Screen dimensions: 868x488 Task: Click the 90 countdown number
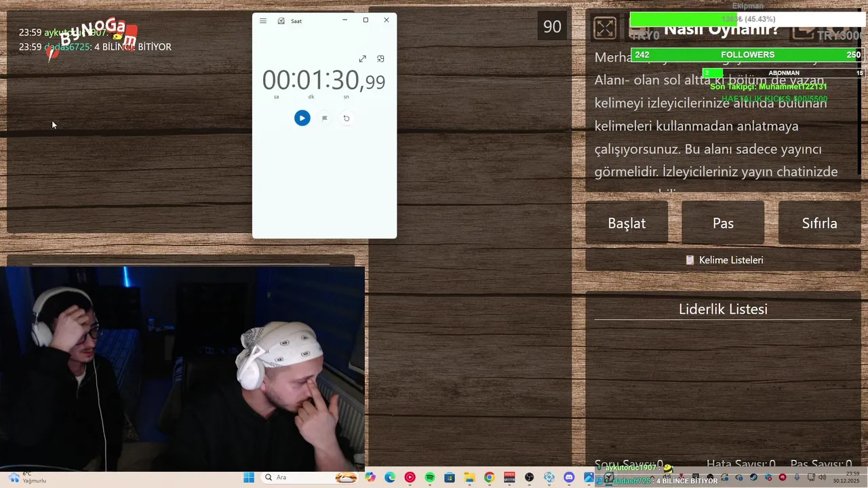552,26
